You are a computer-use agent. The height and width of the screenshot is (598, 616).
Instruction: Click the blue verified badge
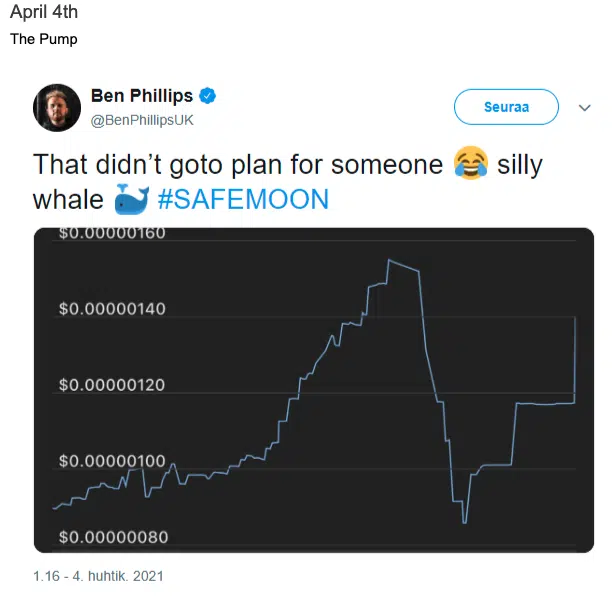pos(208,97)
